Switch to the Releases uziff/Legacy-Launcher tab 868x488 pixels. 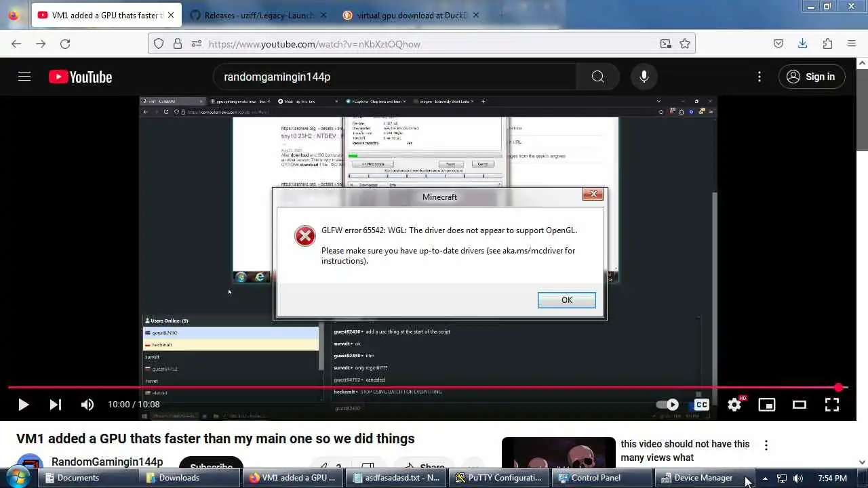click(x=258, y=15)
